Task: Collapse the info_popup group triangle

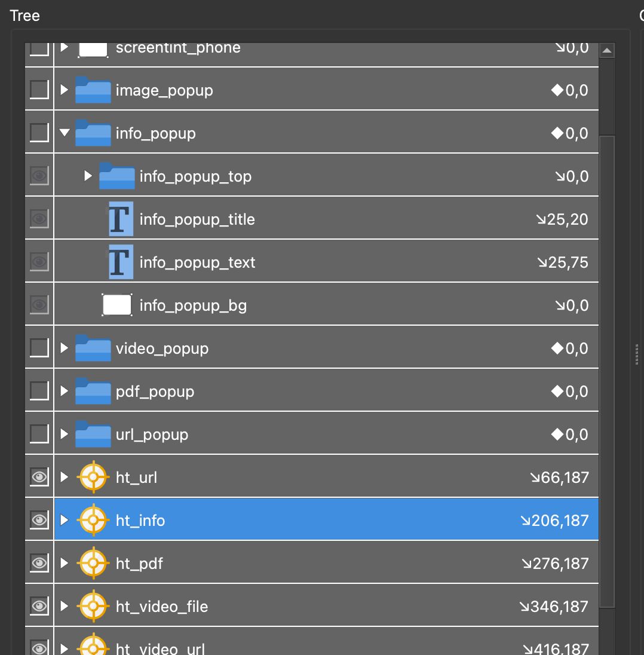Action: click(65, 133)
